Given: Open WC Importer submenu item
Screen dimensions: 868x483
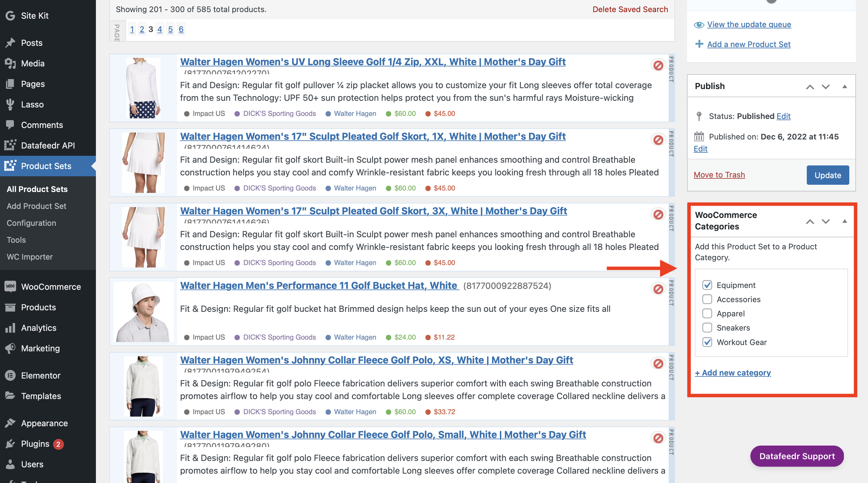Looking at the screenshot, I should pos(30,256).
